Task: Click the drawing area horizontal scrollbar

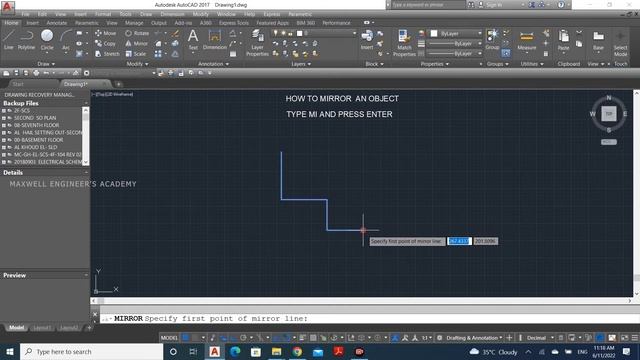Action: tap(361, 300)
